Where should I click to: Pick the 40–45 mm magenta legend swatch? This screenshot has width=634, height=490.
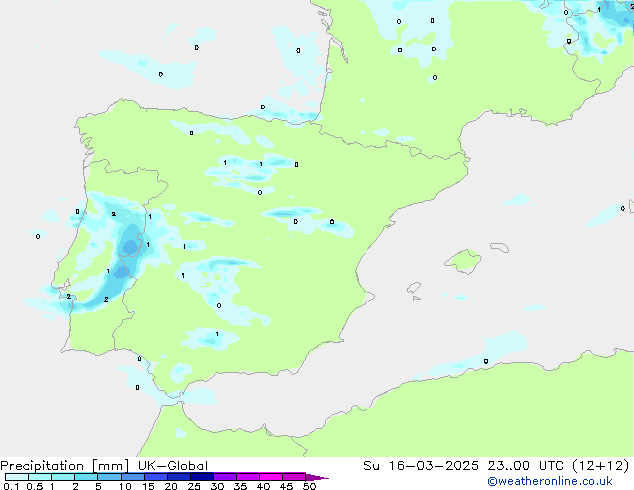tap(271, 477)
